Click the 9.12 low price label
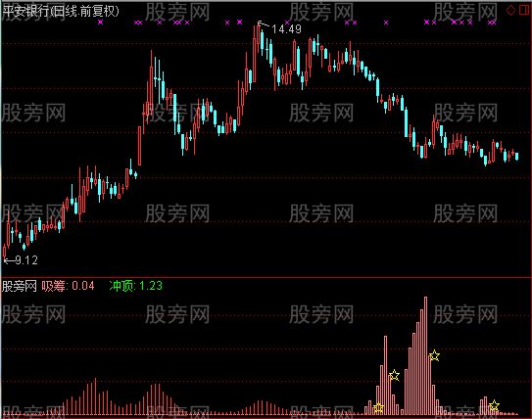The width and height of the screenshot is (532, 419). coord(26,260)
